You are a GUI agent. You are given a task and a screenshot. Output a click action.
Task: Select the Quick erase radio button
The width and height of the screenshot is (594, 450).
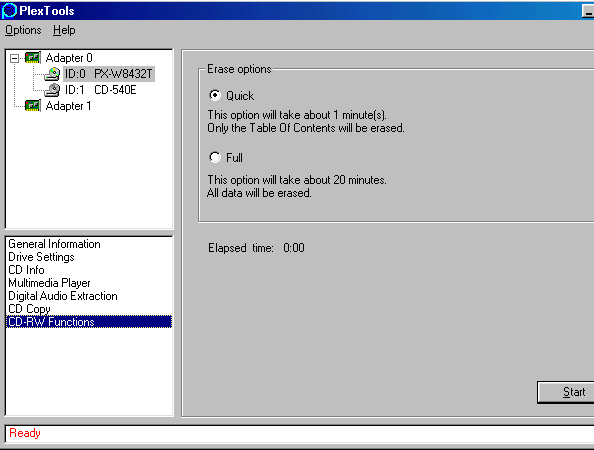coord(215,95)
